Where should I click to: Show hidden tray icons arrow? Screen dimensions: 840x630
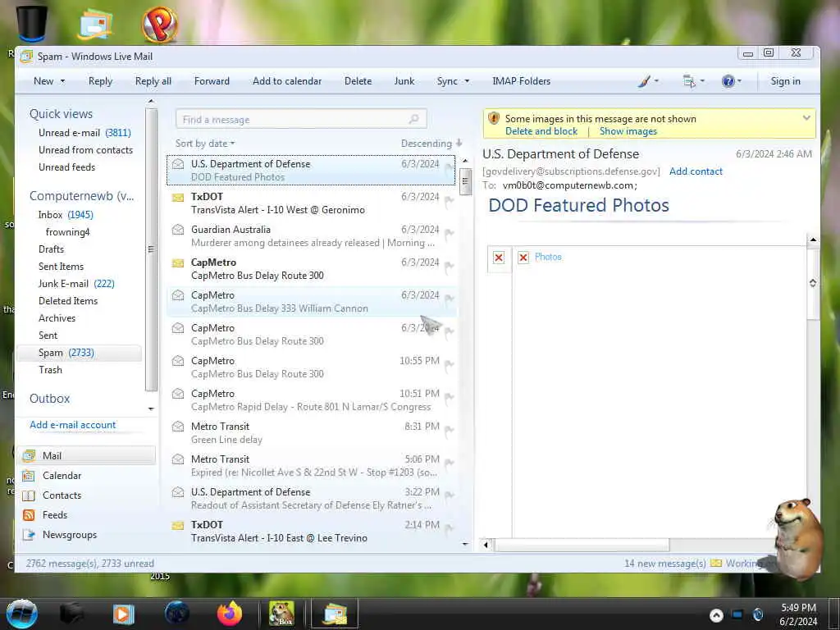(716, 615)
